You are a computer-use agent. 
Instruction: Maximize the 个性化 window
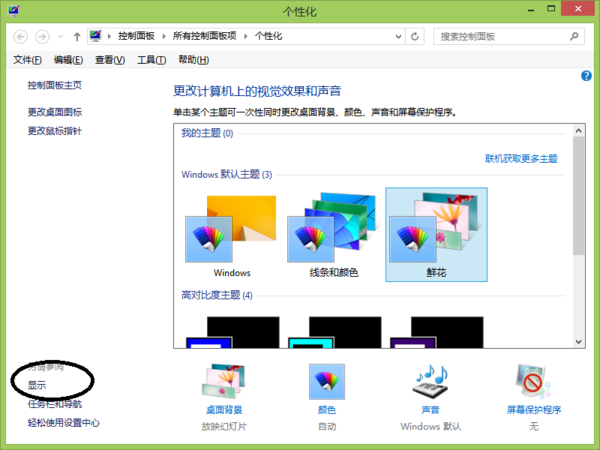click(551, 9)
